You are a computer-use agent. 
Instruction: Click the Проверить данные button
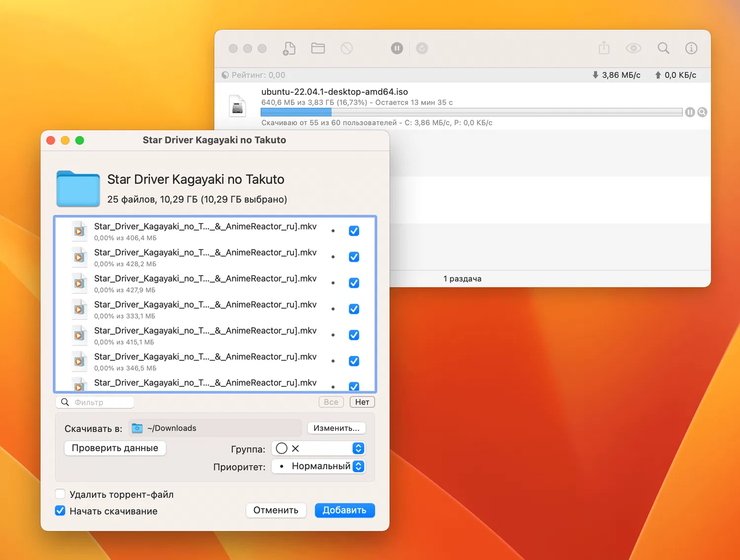[115, 448]
